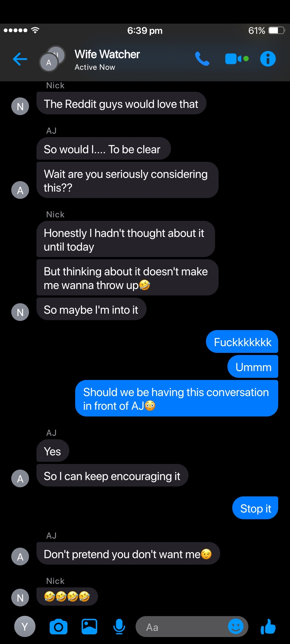
Task: Send a thumbs-up like
Action: click(268, 627)
